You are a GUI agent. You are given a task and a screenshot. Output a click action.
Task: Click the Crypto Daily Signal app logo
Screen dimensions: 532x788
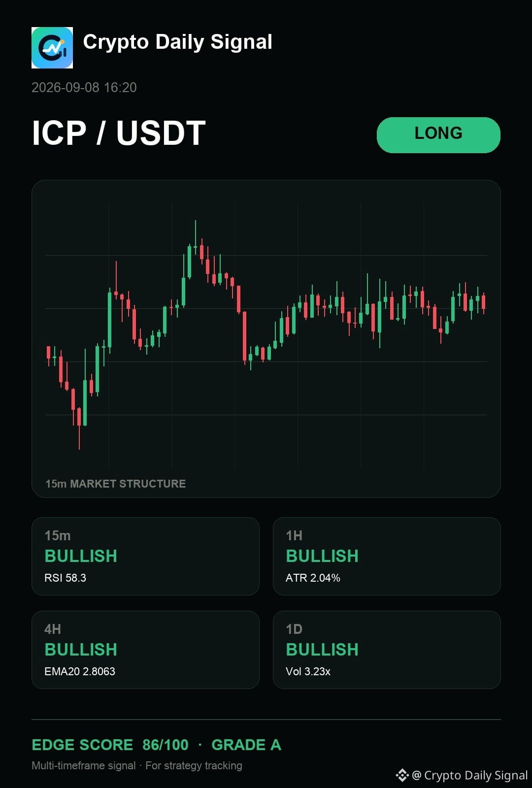tap(52, 48)
